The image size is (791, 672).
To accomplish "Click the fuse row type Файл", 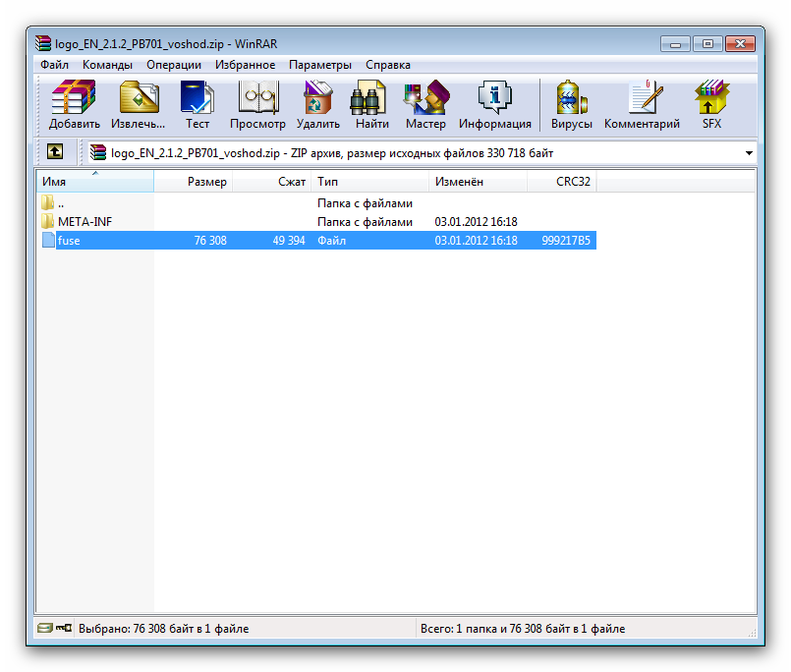I will tap(331, 241).
